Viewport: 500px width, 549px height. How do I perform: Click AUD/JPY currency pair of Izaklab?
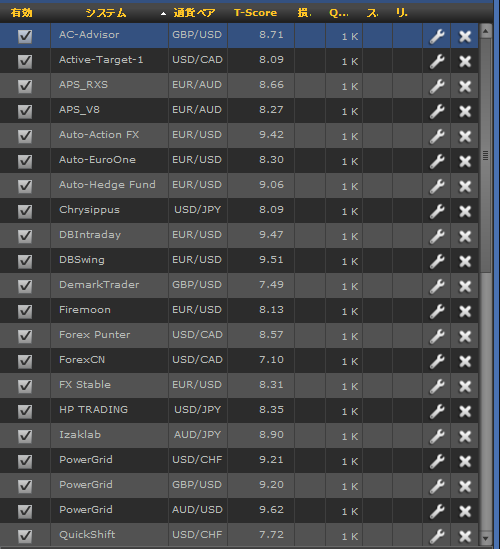(x=197, y=435)
